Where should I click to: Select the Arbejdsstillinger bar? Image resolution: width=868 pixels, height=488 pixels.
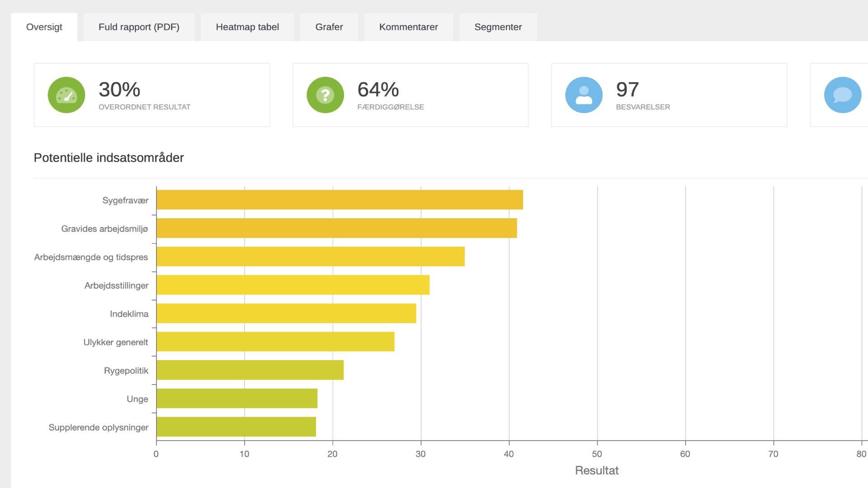click(293, 285)
